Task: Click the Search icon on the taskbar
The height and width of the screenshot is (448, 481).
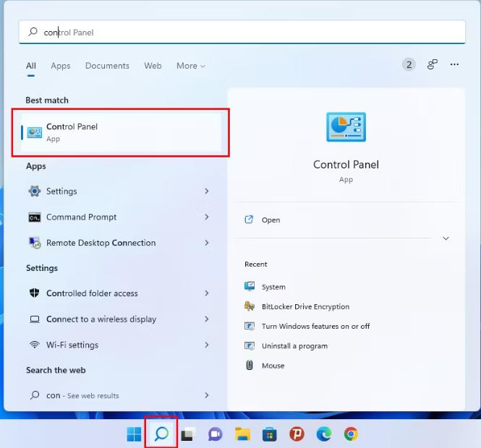Action: [x=161, y=434]
